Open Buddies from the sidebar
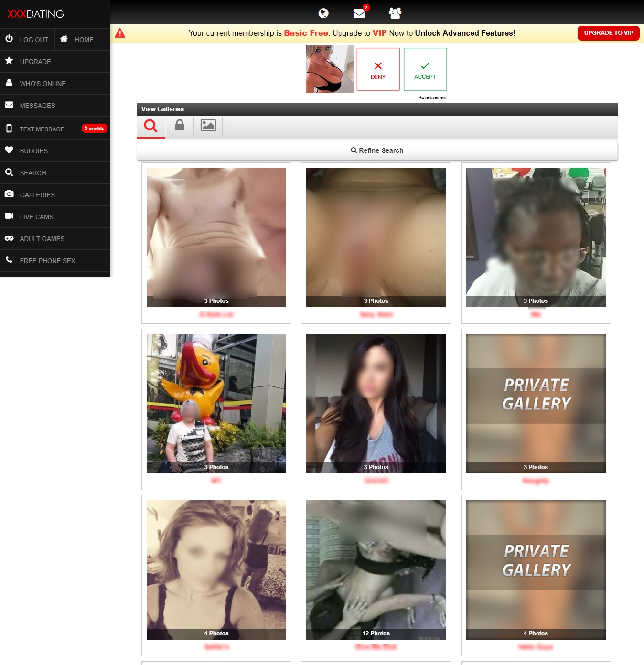This screenshot has width=644, height=665. tap(33, 151)
